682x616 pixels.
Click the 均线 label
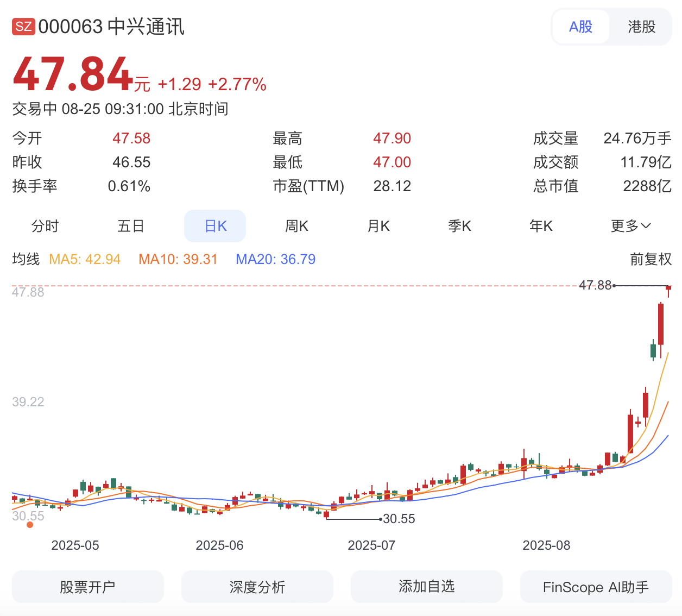tap(26, 259)
